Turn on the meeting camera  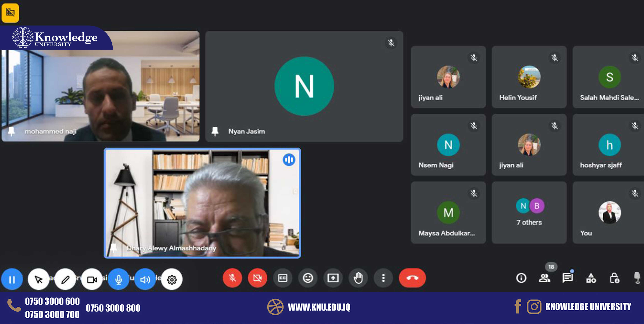257,278
